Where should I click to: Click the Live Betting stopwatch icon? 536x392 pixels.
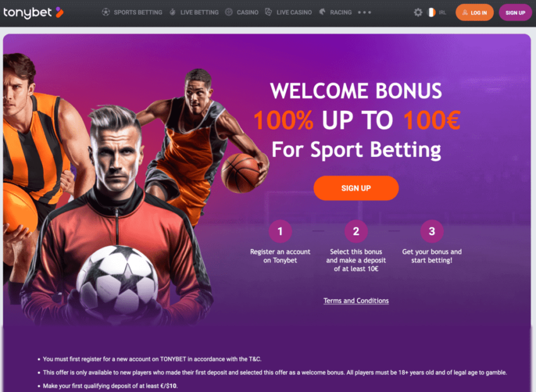click(173, 13)
